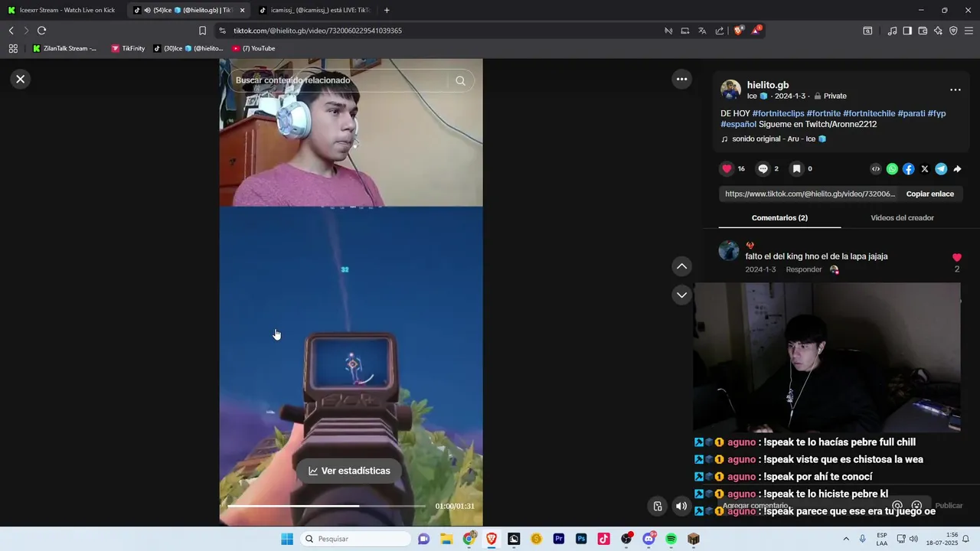Toggle the bookmark save icon
The height and width of the screenshot is (551, 980).
tap(796, 168)
